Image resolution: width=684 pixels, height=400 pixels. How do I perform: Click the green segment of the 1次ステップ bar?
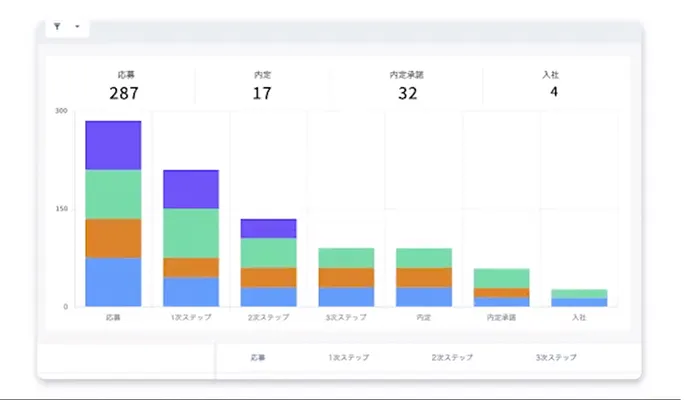click(x=190, y=233)
